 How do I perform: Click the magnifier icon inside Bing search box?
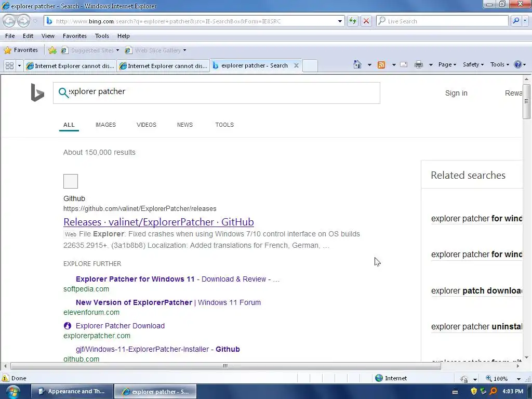coord(63,92)
